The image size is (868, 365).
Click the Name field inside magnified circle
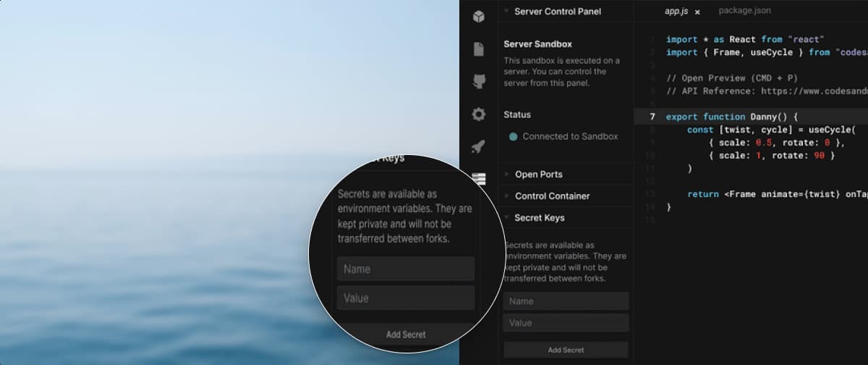[x=406, y=269]
